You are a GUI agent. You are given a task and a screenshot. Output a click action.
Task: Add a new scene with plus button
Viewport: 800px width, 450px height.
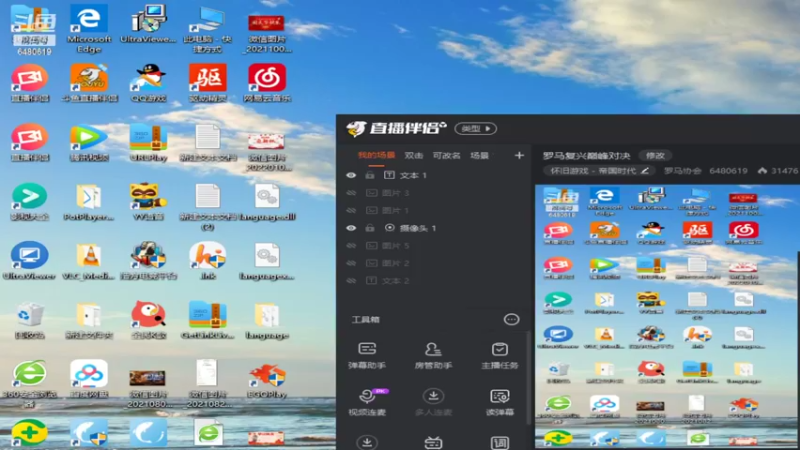point(519,155)
